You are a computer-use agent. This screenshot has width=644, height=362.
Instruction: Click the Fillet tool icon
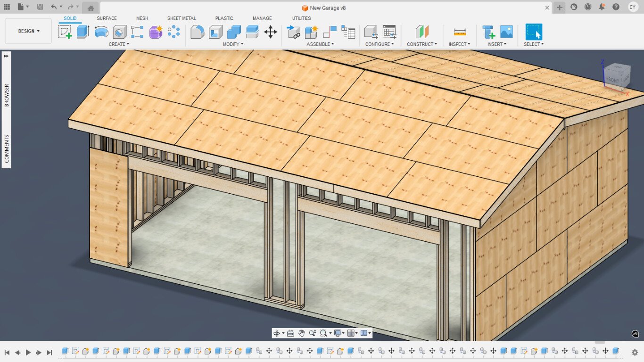[197, 32]
